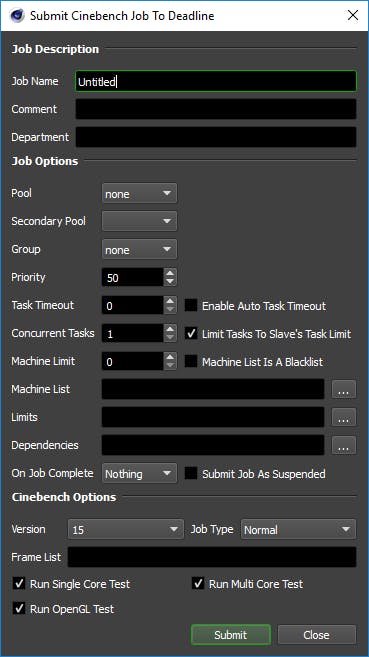
Task: Close the Submit Cinebench Job dialog window
Action: (353, 16)
